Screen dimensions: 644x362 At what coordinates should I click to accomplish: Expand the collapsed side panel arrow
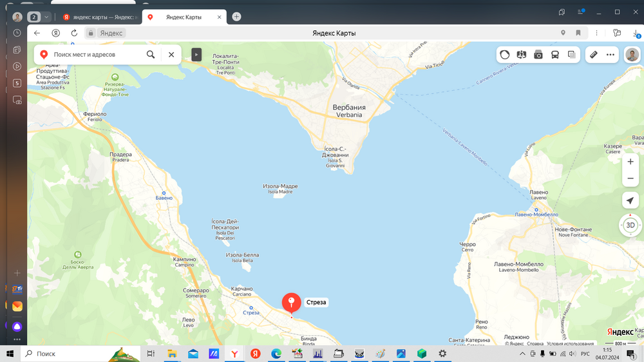196,55
